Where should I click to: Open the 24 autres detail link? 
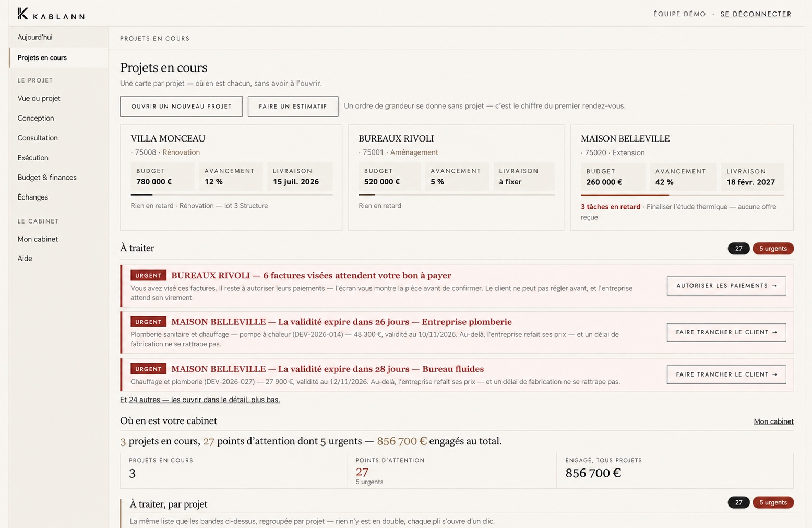[205, 400]
